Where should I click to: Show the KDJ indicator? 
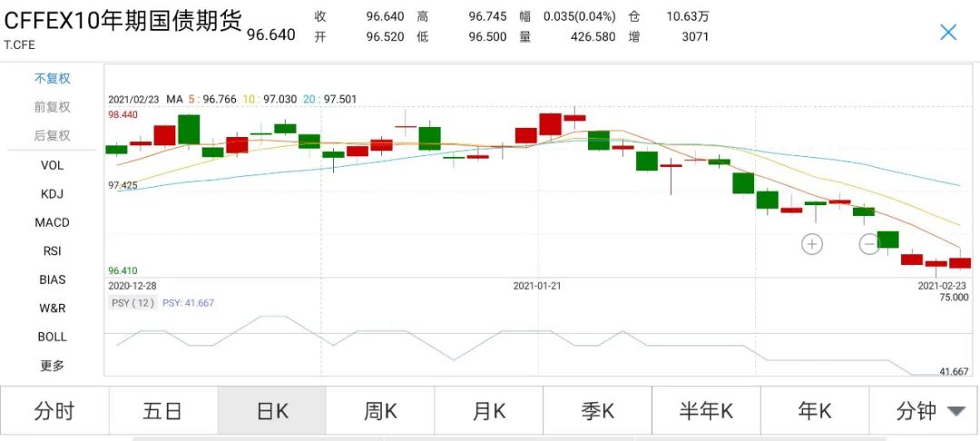[x=52, y=193]
